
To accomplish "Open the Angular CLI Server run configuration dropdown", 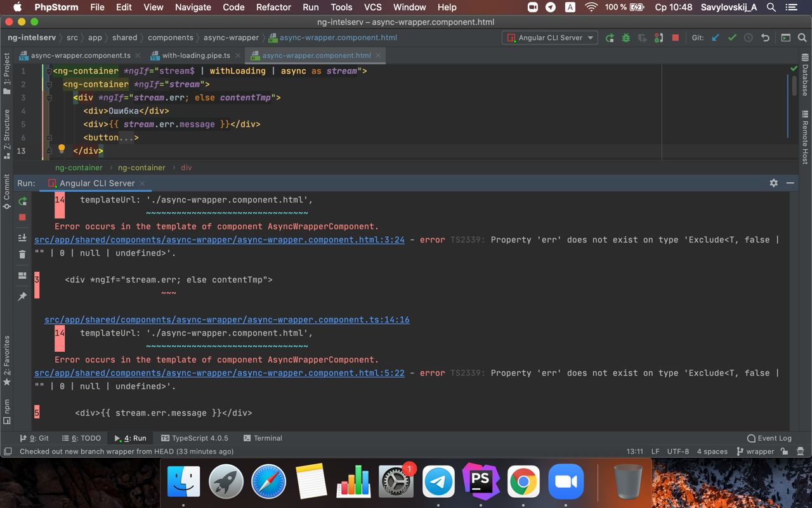I will click(549, 37).
